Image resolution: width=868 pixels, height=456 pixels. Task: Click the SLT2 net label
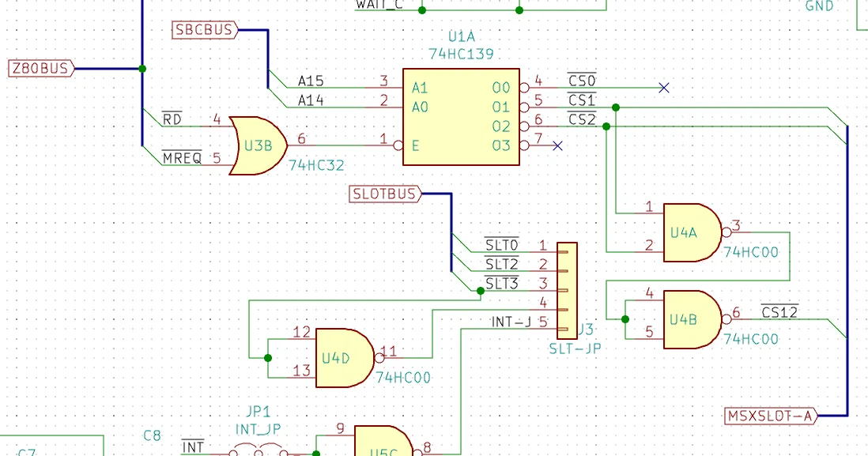point(501,263)
